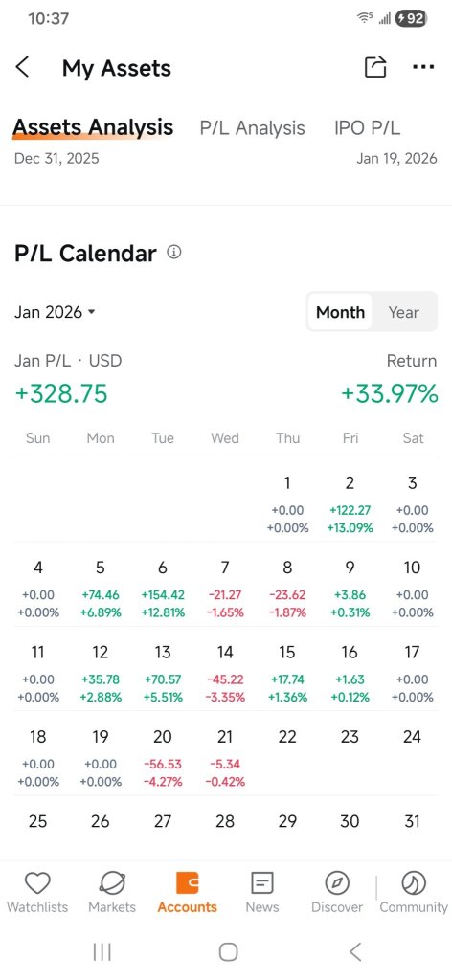The height and width of the screenshot is (980, 452).
Task: Tap the back arrow beside My Assets
Action: [23, 67]
